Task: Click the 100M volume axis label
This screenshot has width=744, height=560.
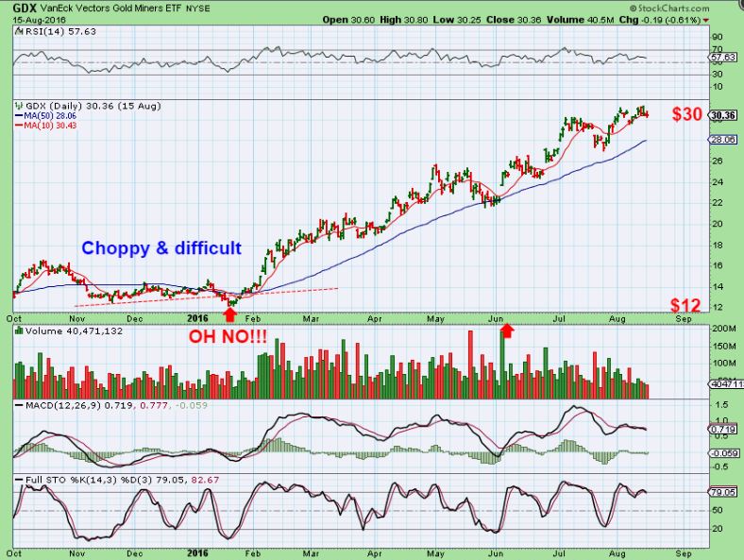Action: point(723,363)
